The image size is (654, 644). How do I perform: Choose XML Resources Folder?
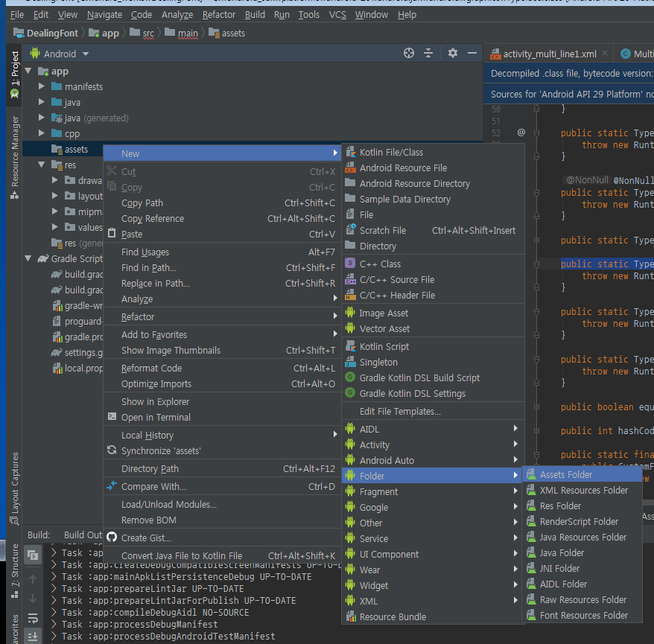tap(582, 490)
